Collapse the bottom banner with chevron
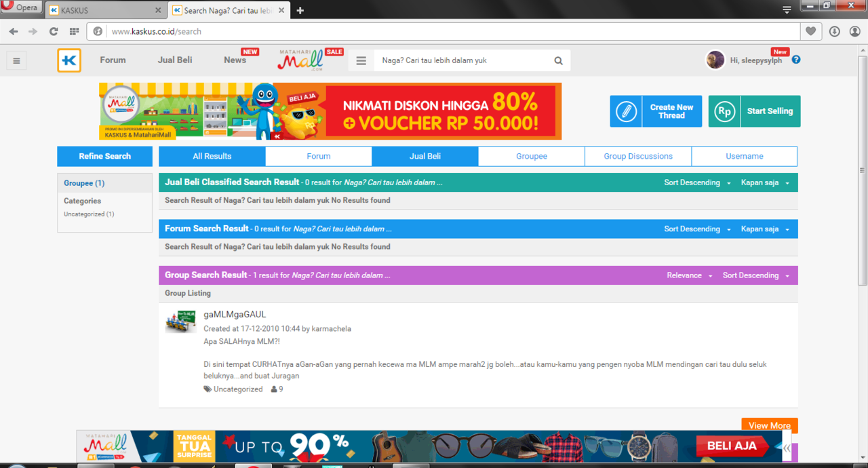The width and height of the screenshot is (868, 468). pos(787,448)
